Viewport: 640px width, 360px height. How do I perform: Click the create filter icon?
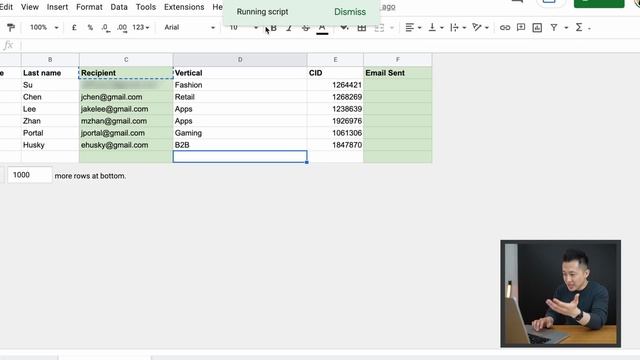554,27
